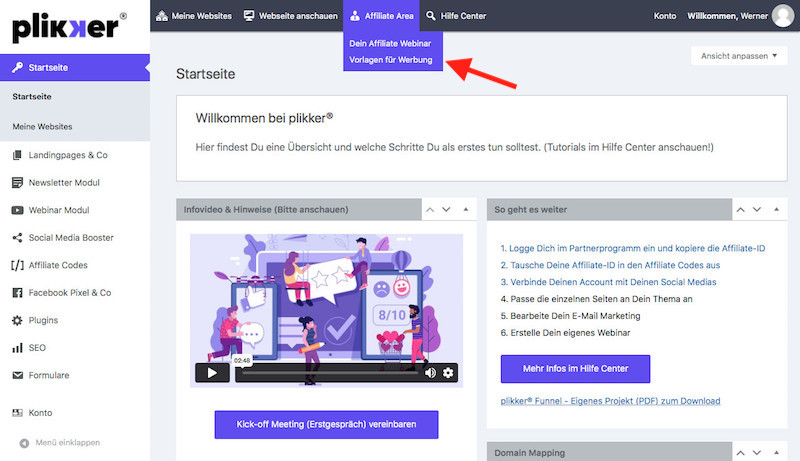Click Mehr Infos im Hilfe Center button
Image resolution: width=800 pixels, height=461 pixels.
coord(575,369)
